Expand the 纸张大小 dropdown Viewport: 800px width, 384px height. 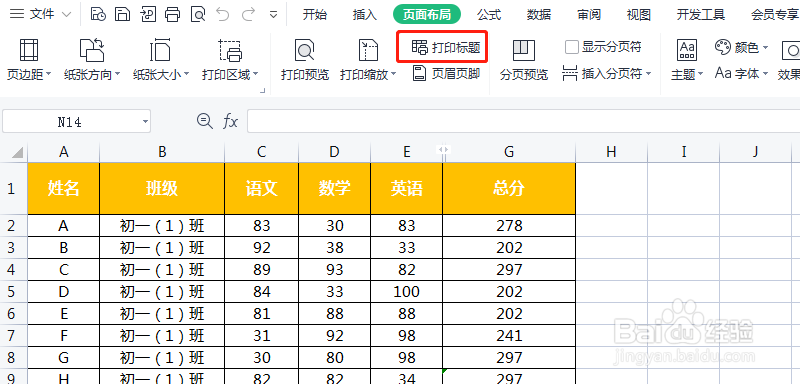pyautogui.click(x=186, y=74)
